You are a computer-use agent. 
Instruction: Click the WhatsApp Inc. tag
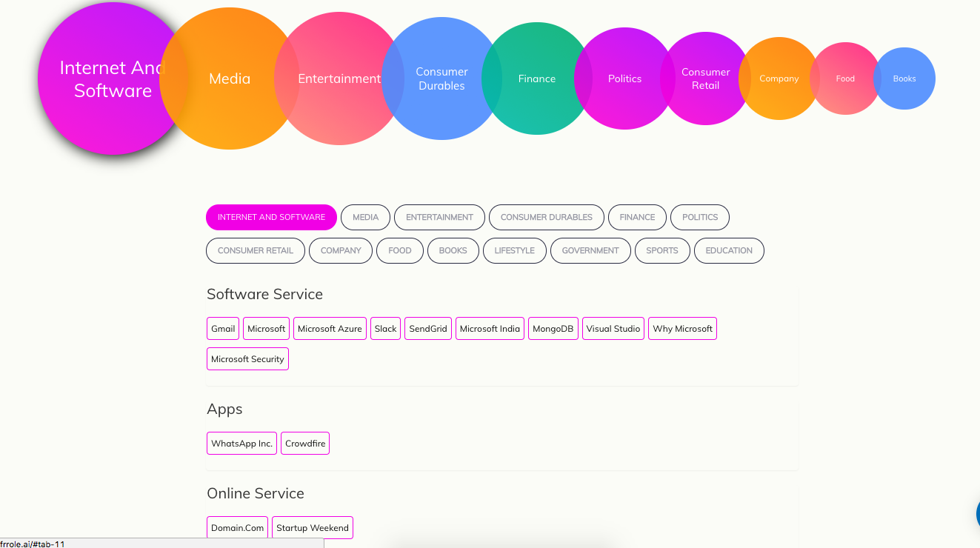coord(241,444)
